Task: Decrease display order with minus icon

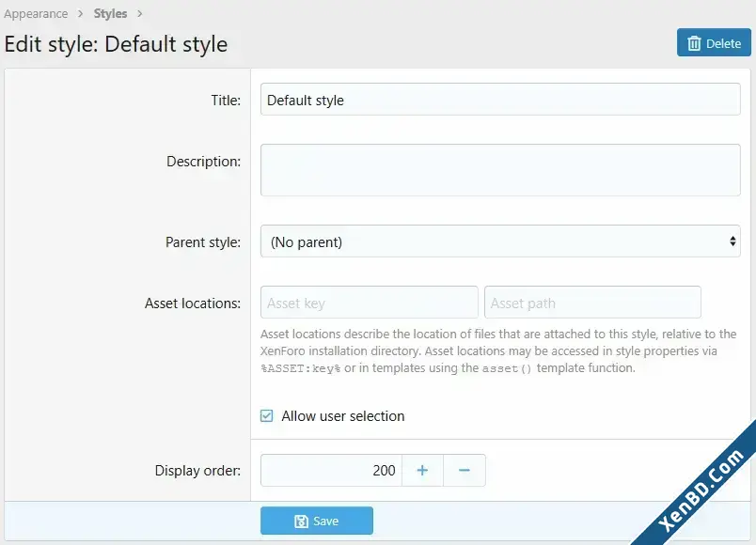Action: (465, 471)
